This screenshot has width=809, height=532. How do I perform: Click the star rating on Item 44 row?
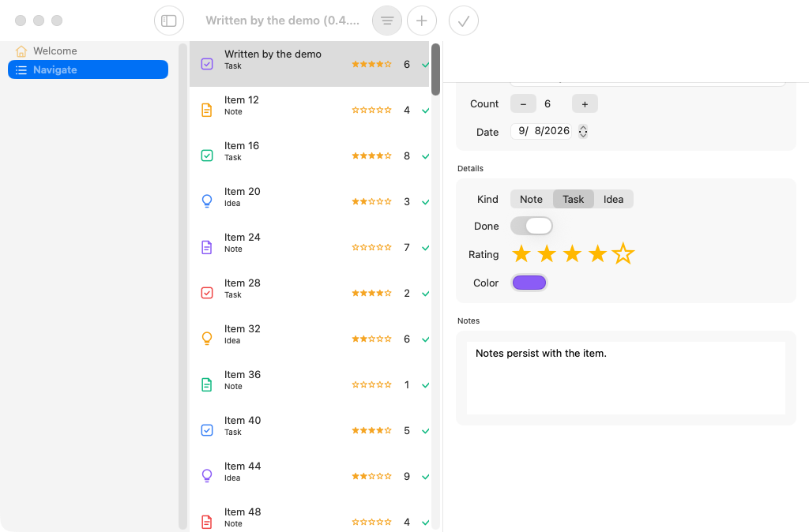pyautogui.click(x=371, y=476)
